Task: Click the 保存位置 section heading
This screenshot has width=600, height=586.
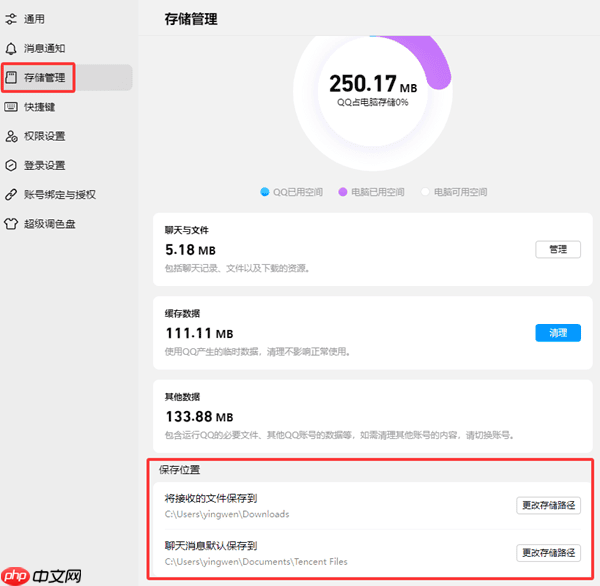Action: (x=179, y=470)
